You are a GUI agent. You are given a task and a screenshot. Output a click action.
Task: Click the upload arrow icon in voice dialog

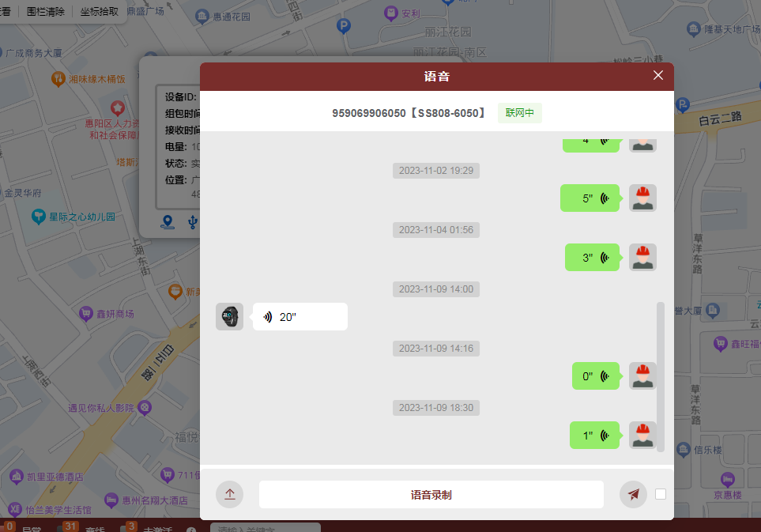point(229,495)
